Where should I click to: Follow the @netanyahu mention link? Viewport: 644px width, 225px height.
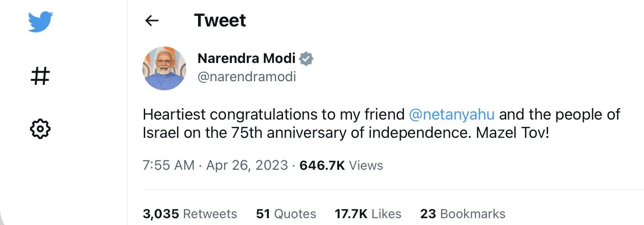452,114
